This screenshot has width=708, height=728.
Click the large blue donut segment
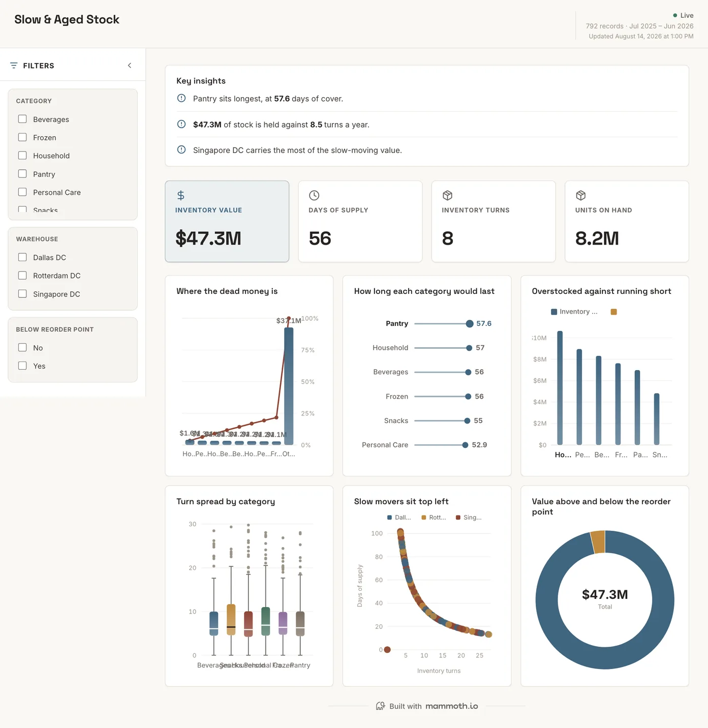click(x=605, y=658)
